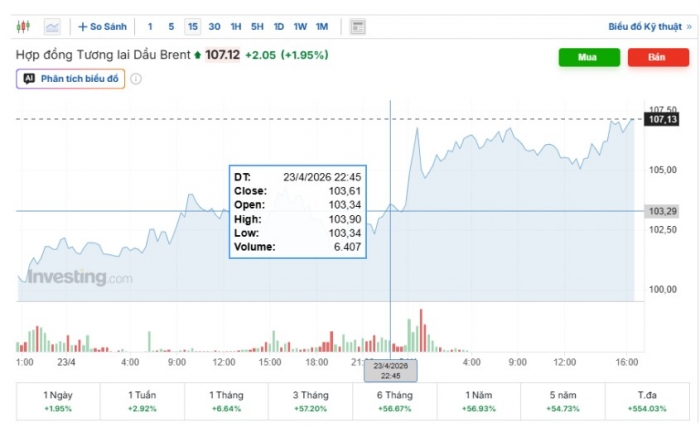This screenshot has height=432, width=700.
Task: Select the 1M interval option
Action: click(x=321, y=27)
